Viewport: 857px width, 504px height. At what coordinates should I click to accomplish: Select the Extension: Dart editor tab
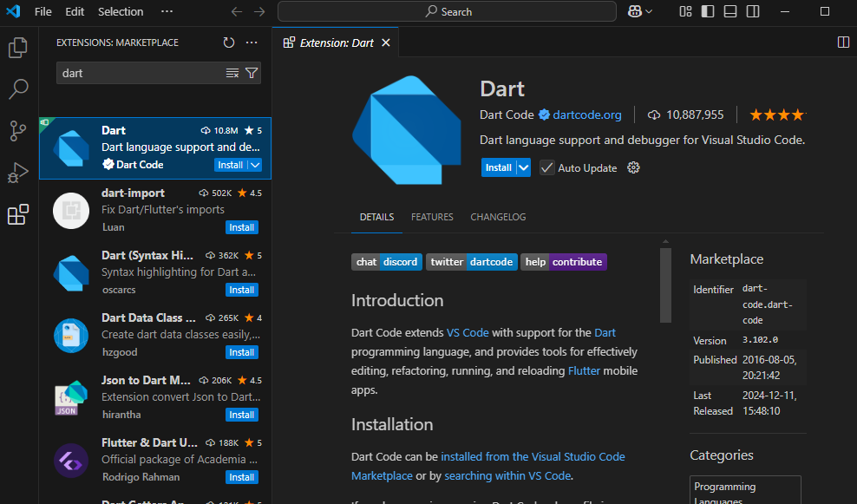tap(336, 43)
